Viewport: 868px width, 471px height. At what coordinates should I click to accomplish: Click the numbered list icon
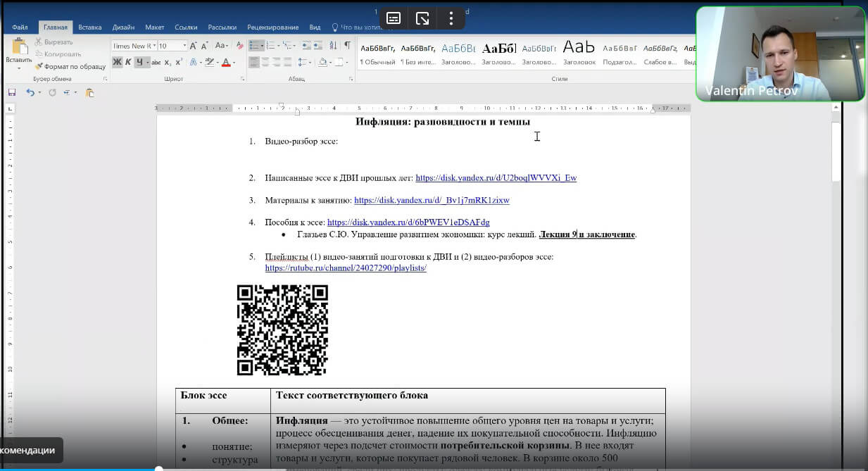[272, 45]
